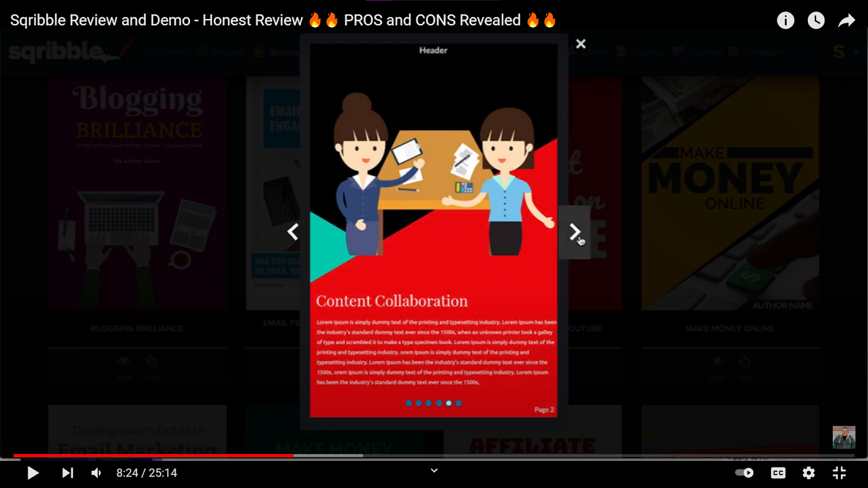Open the Sqribble account avatar dropdown

[x=845, y=53]
